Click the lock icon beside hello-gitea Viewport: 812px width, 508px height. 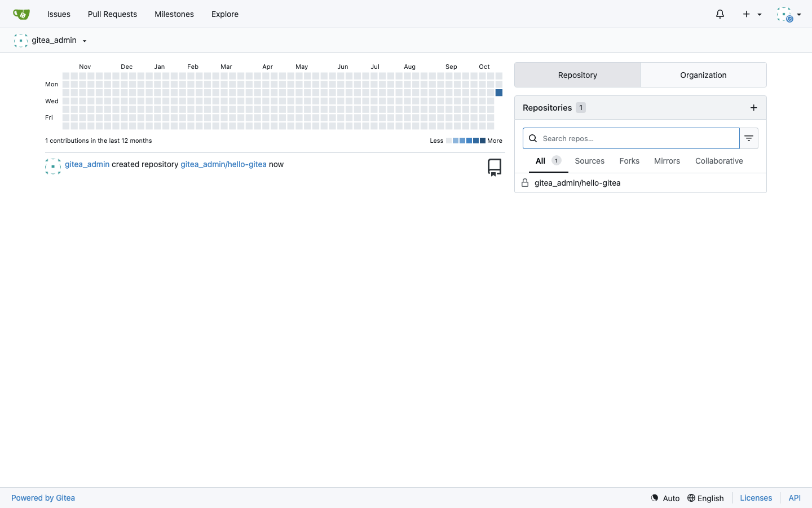coord(525,183)
